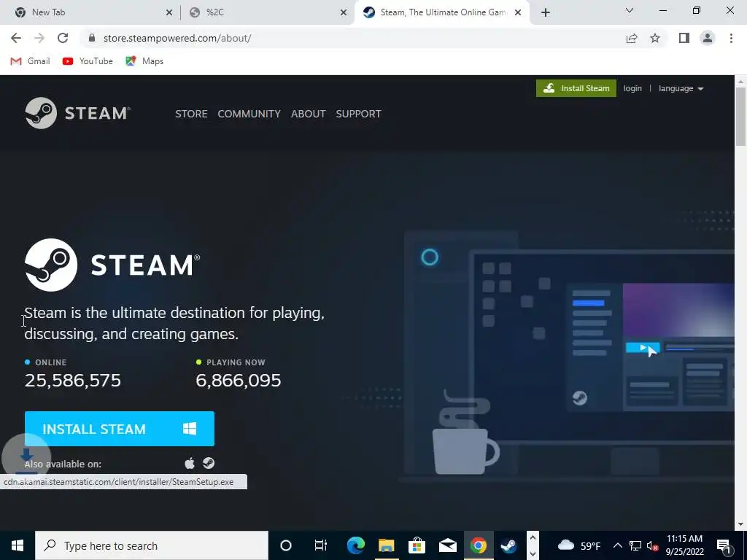Open Task View on the taskbar
The image size is (747, 560).
point(321,545)
